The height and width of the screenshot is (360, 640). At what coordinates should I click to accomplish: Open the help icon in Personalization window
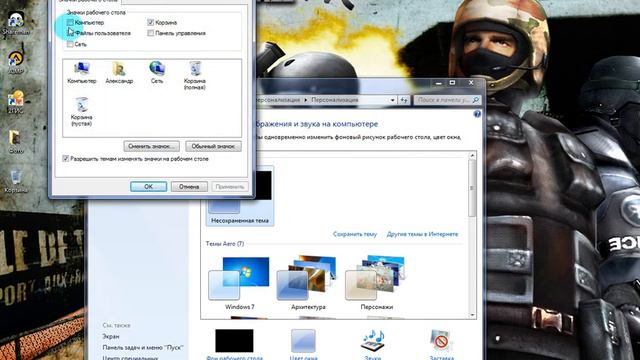click(x=477, y=114)
